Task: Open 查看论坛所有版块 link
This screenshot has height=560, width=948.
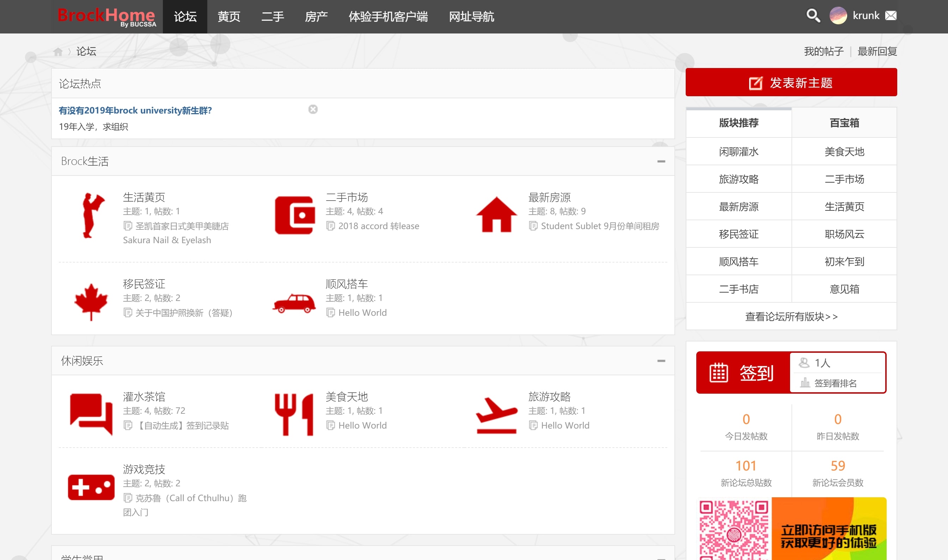Action: click(791, 316)
